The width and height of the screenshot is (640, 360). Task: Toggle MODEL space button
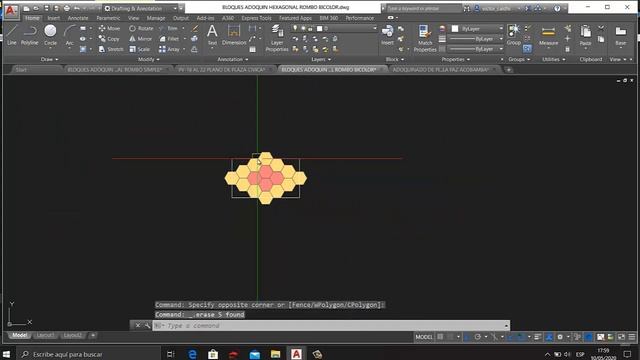(424, 337)
